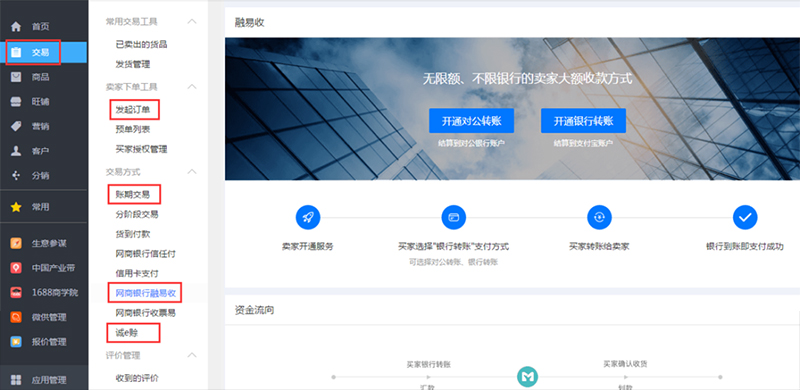Collapse the 评价管理 section
This screenshot has width=800, height=390.
click(192, 355)
